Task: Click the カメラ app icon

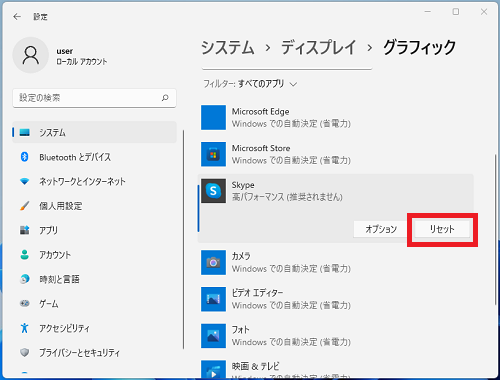Action: click(213, 262)
